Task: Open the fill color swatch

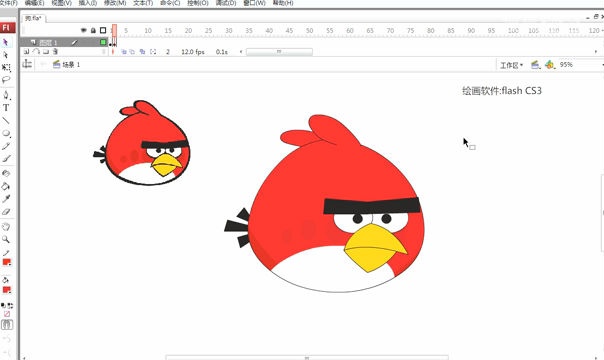Action: 7,290
